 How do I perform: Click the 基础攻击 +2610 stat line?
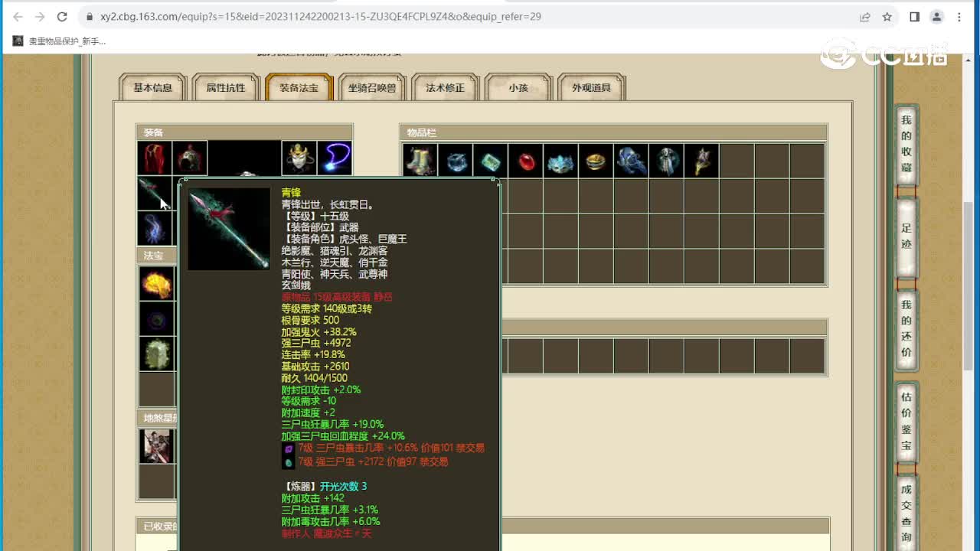click(x=316, y=367)
